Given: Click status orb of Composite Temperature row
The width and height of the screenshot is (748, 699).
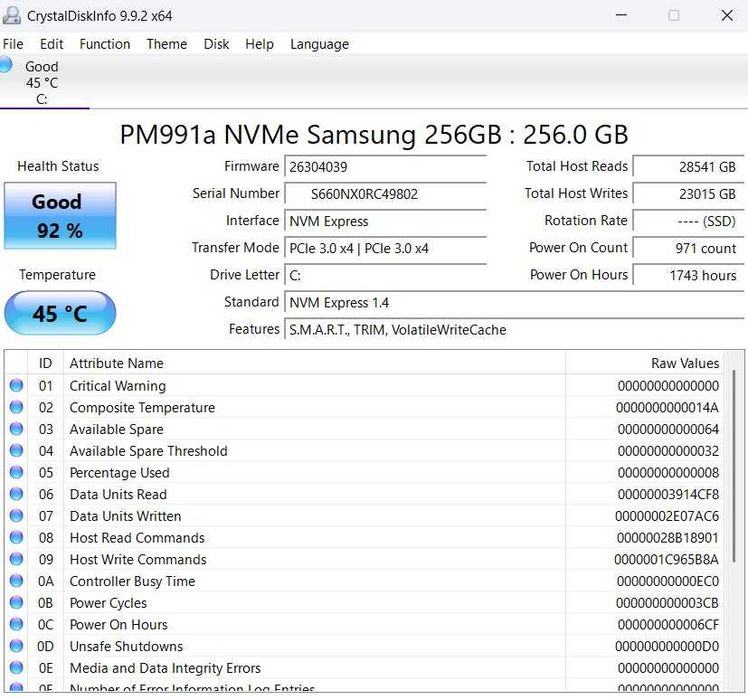Looking at the screenshot, I should click(x=16, y=407).
